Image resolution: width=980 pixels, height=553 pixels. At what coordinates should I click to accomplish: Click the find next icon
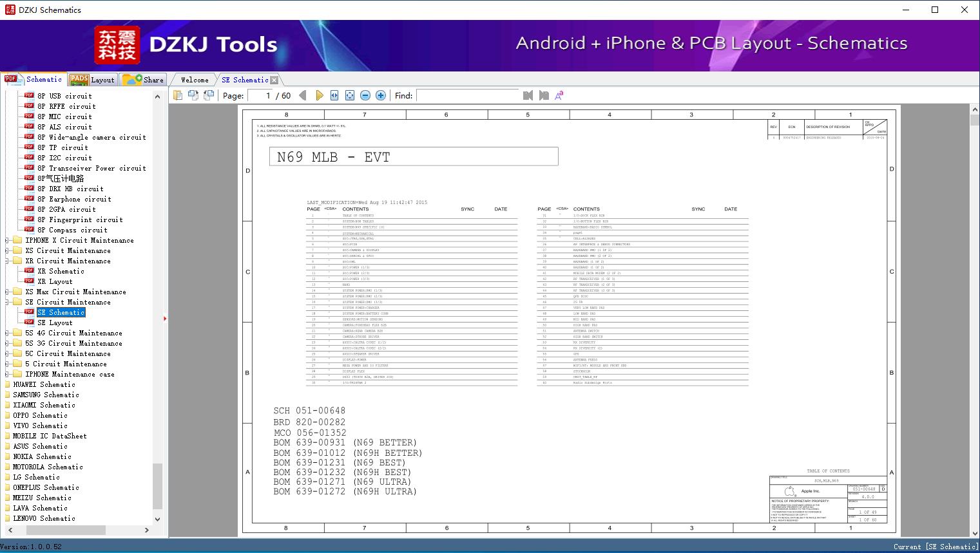click(x=544, y=95)
